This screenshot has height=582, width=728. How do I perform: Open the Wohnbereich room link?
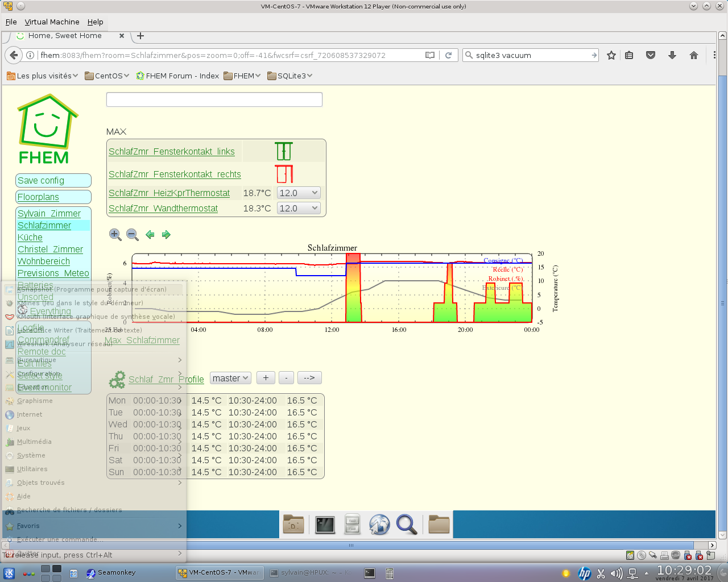point(44,261)
